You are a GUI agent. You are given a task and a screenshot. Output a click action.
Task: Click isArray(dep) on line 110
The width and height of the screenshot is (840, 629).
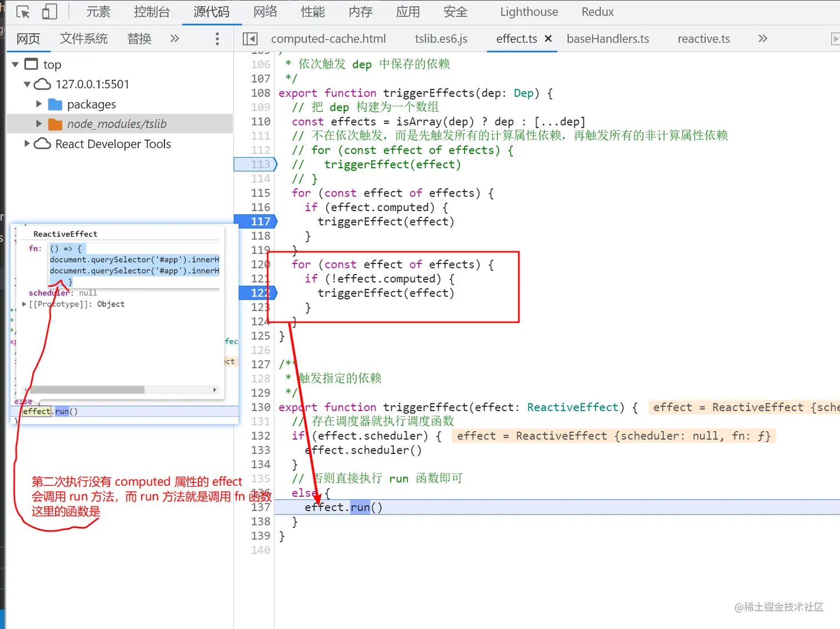pos(435,122)
